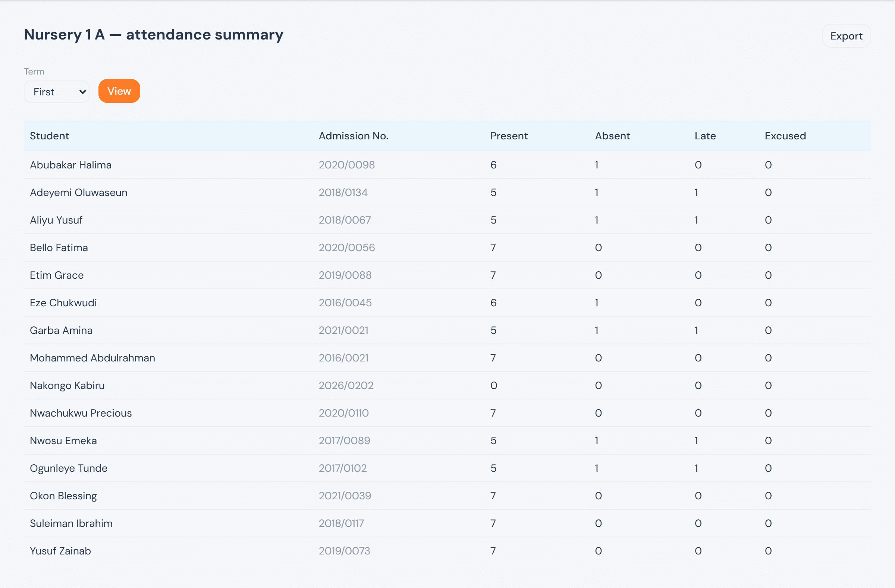The width and height of the screenshot is (895, 588).
Task: Click the Present column header
Action: pos(509,136)
